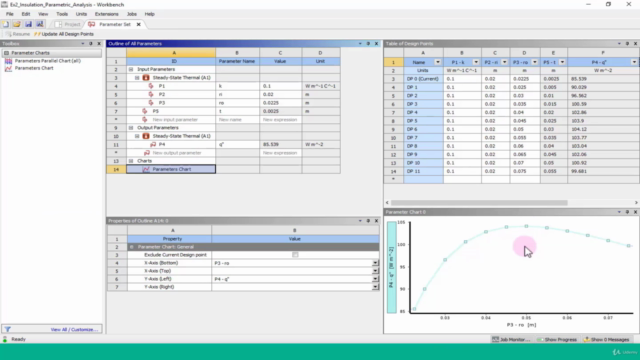This screenshot has height=360, width=640.
Task: Click the Save project toolbar icon
Action: tap(28, 24)
